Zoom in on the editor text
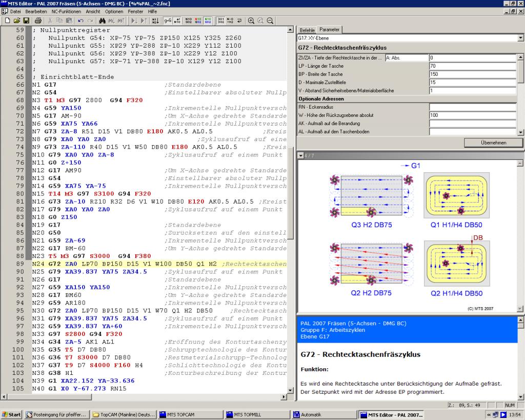Image resolution: width=525 pixels, height=420 pixels. pyautogui.click(x=251, y=21)
